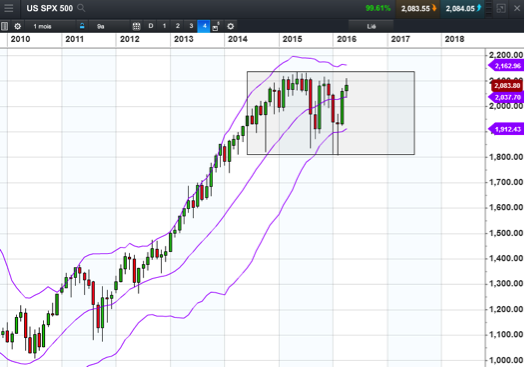Select the active chart layout tab 4
This screenshot has height=367, width=525.
tap(204, 26)
